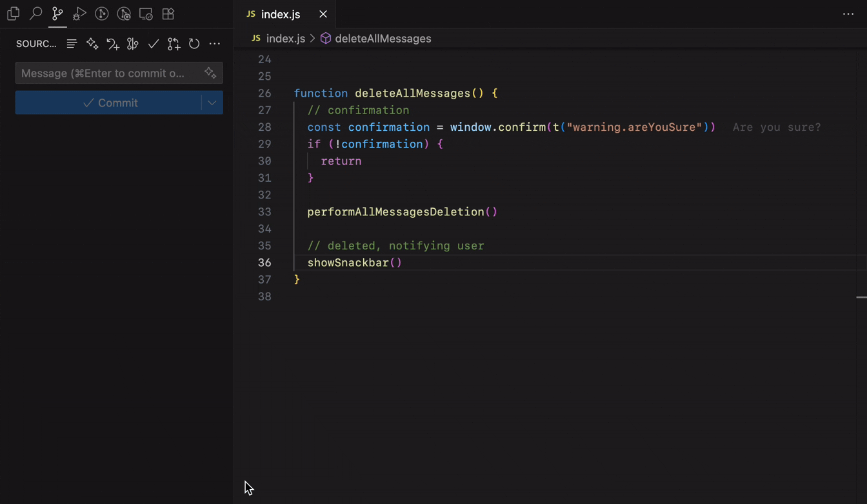Click the SOURC... panel title
Image resolution: width=867 pixels, height=504 pixels.
tap(36, 44)
